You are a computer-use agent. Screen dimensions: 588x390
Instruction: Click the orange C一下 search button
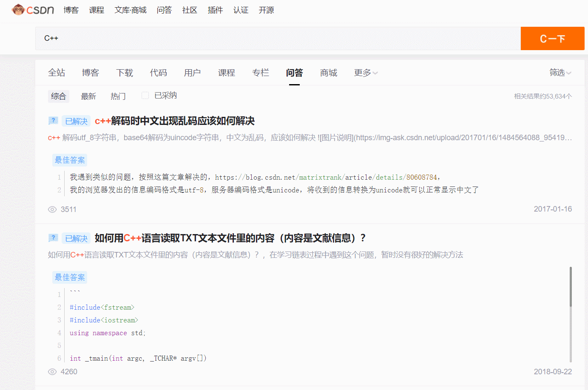pyautogui.click(x=553, y=39)
